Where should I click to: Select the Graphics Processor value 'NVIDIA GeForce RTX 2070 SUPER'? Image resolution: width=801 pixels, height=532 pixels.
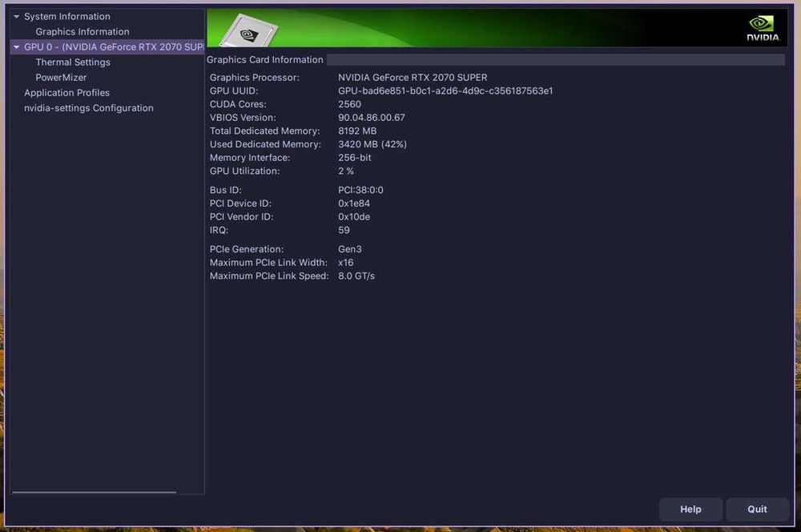coord(413,78)
